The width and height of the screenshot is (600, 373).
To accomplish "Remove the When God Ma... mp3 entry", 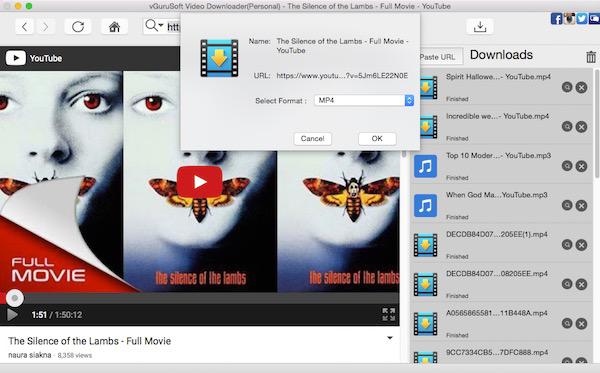I will (x=582, y=205).
